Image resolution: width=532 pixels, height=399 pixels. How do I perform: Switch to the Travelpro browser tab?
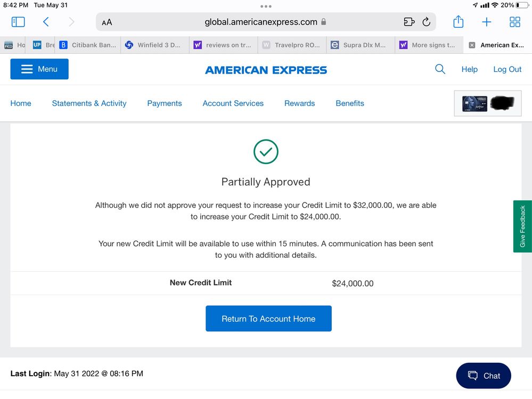click(291, 45)
